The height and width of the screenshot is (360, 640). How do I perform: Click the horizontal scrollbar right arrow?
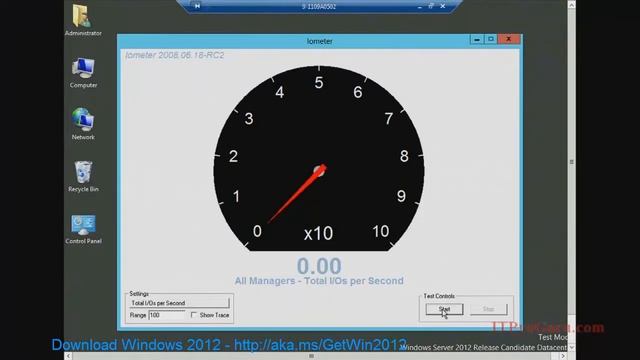563,356
